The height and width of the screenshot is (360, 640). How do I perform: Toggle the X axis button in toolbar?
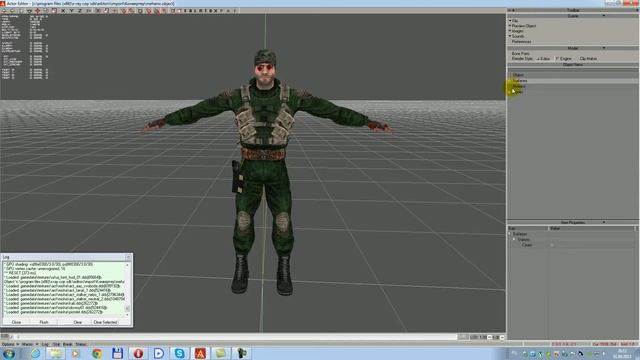[x=63, y=11]
